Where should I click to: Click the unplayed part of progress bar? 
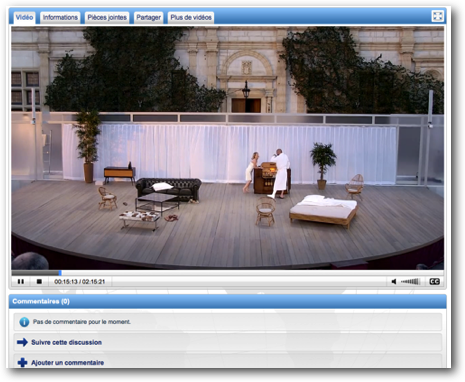pyautogui.click(x=253, y=273)
